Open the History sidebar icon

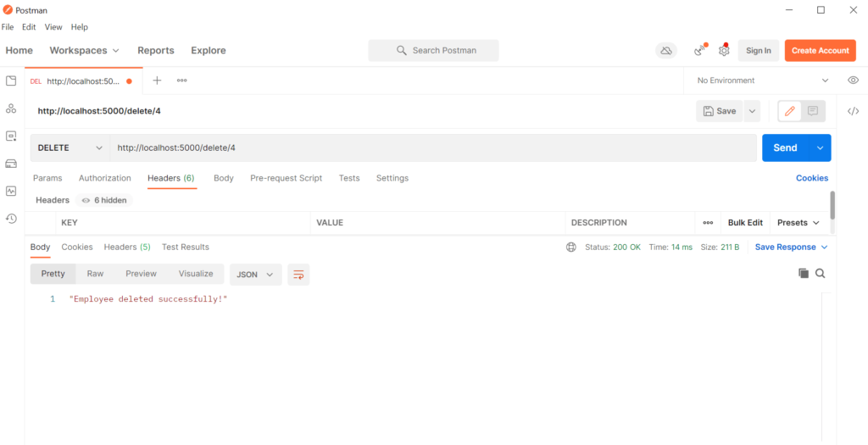coord(11,219)
